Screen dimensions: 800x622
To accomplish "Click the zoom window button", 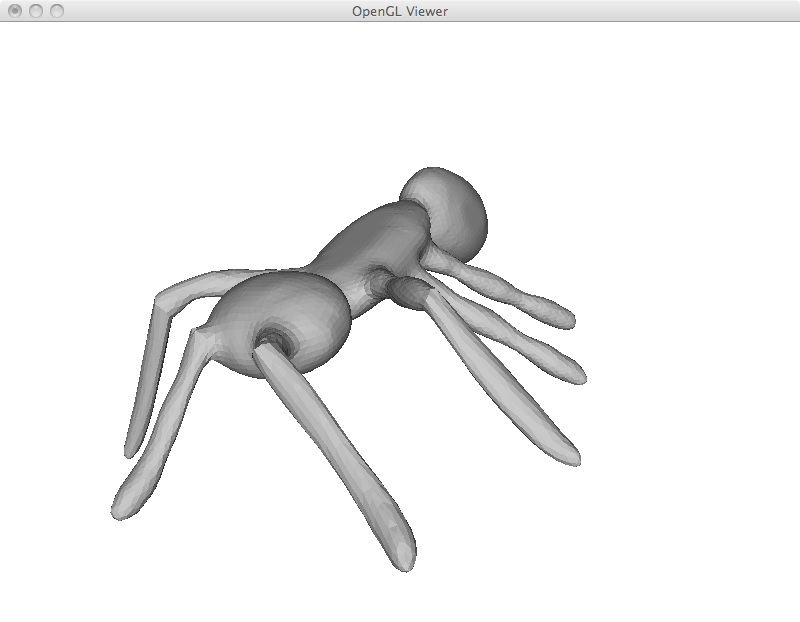I will click(57, 11).
